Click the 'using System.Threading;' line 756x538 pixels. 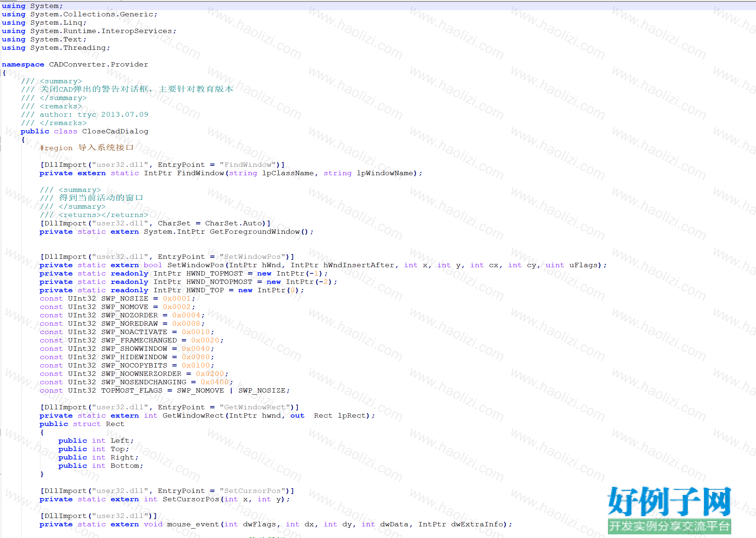(x=56, y=48)
